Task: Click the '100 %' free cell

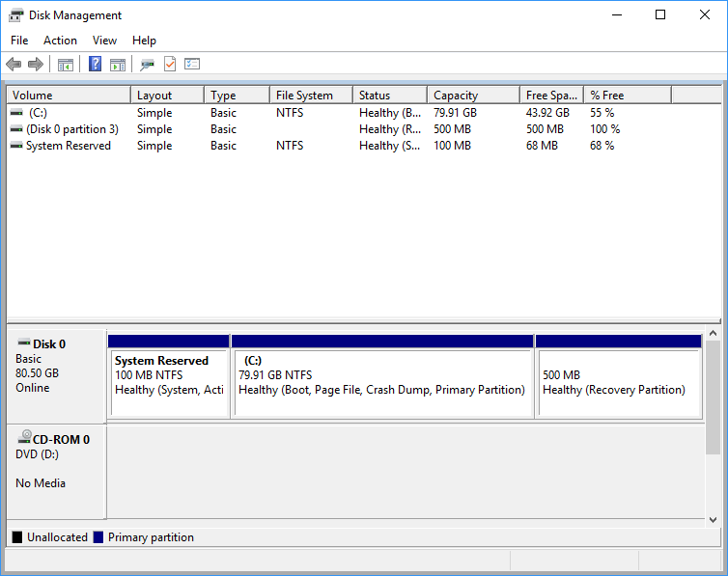Action: pyautogui.click(x=605, y=129)
